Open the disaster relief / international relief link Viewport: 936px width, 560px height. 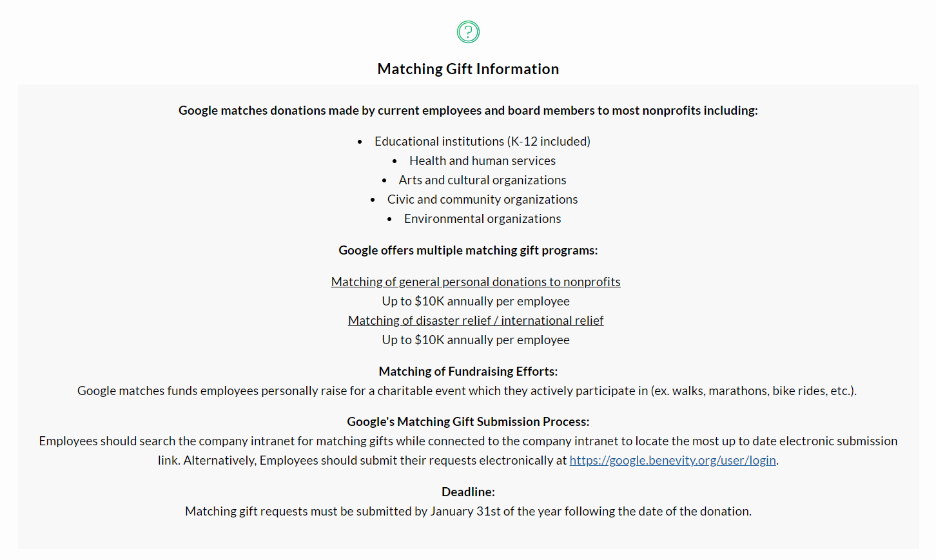pos(475,320)
